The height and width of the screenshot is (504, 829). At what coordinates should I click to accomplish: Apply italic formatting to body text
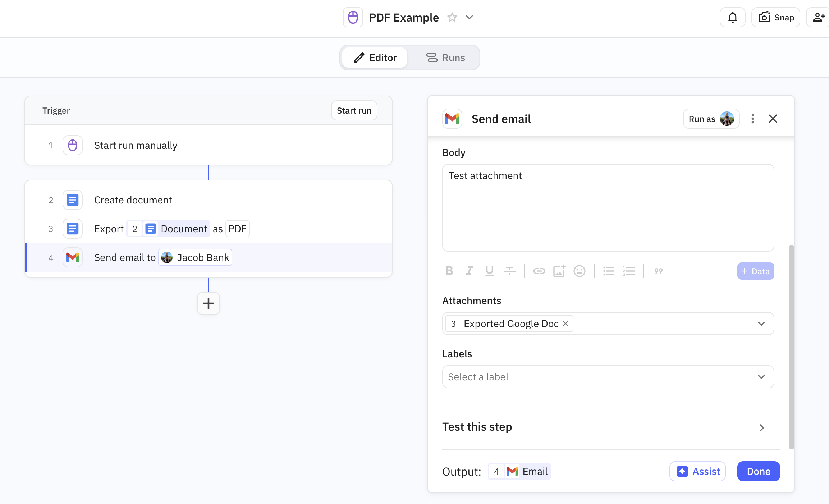tap(469, 271)
